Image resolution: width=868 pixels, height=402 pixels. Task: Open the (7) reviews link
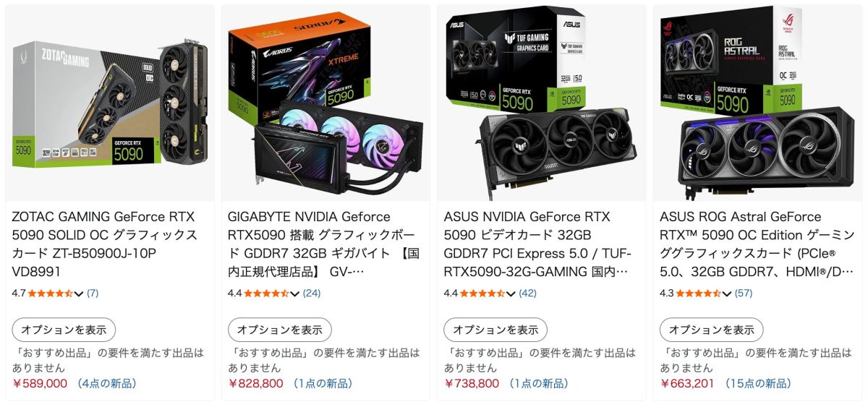93,294
